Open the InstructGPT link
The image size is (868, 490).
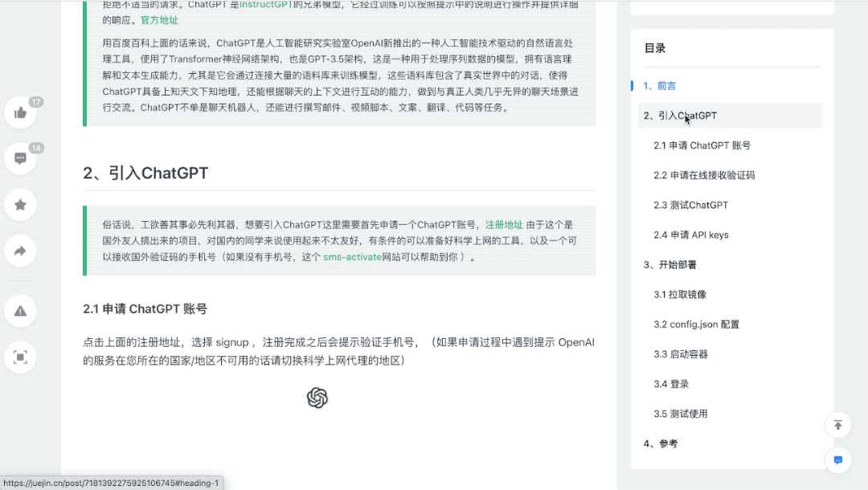[266, 5]
